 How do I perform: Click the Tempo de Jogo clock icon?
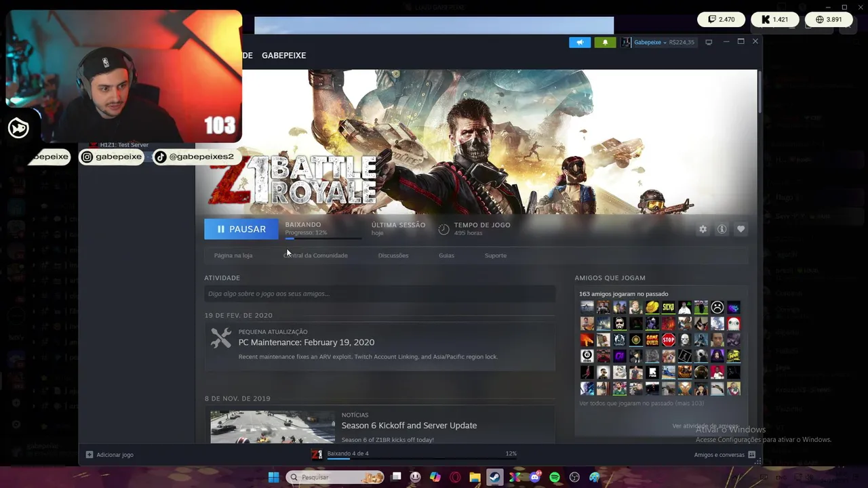[443, 229]
